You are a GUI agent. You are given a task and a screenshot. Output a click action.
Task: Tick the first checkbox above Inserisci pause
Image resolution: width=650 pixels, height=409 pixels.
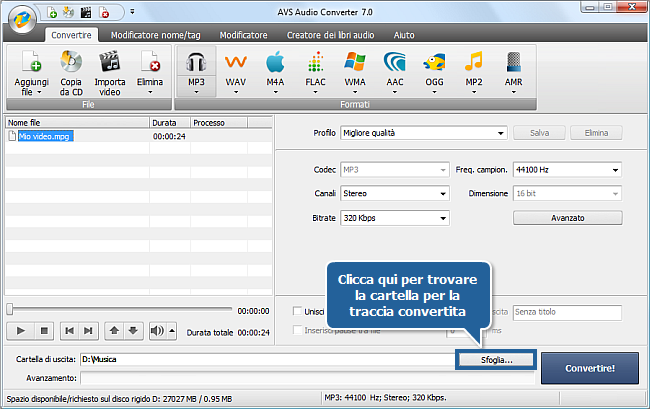coord(297,312)
